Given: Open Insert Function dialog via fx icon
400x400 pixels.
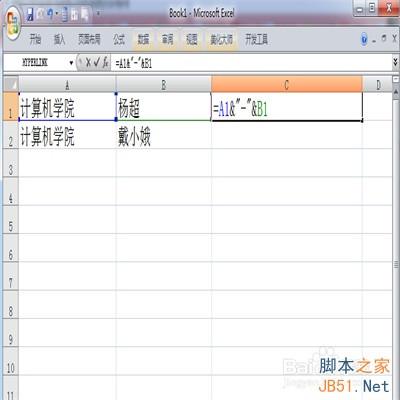Looking at the screenshot, I should 105,62.
